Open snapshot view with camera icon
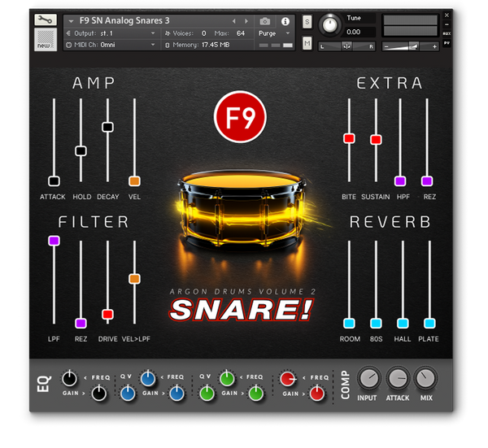Image resolution: width=488 pixels, height=448 pixels. pos(265,21)
